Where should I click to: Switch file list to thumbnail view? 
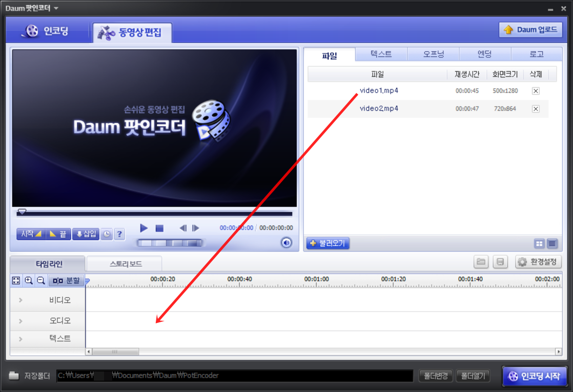pos(539,243)
